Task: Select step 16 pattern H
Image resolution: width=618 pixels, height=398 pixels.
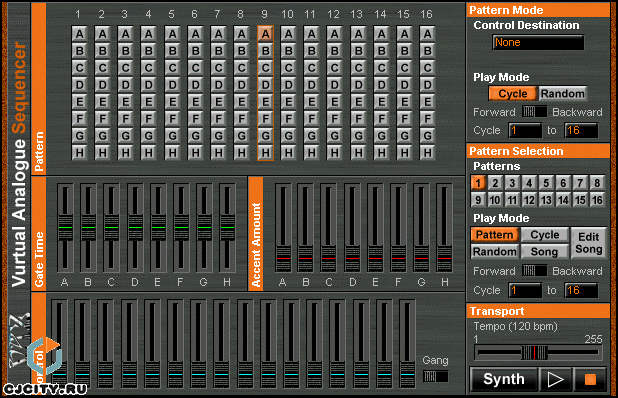Action: pos(427,153)
